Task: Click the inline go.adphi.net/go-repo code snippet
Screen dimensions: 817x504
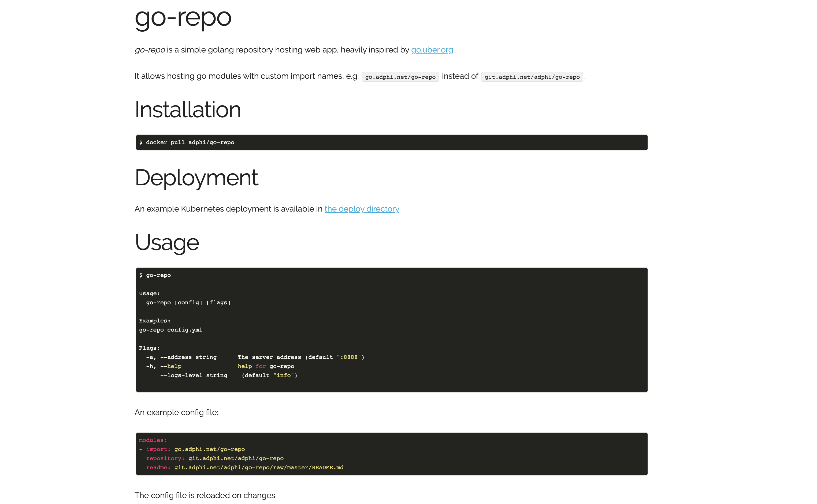Action: coord(400,77)
